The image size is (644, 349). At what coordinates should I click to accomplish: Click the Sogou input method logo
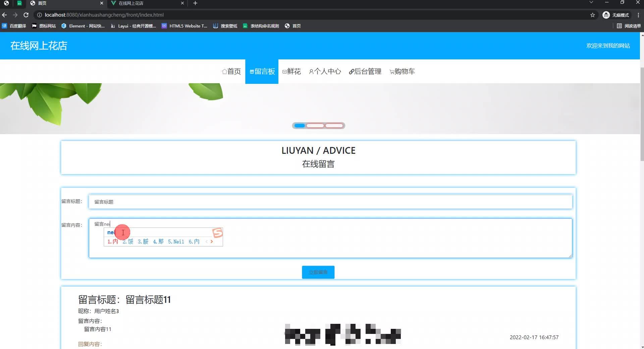tap(217, 233)
